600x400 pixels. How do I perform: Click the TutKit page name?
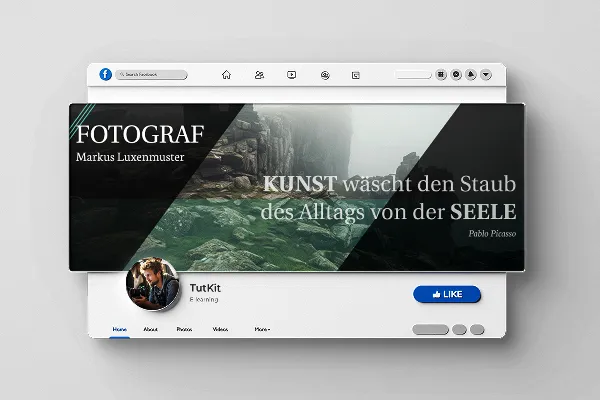205,288
